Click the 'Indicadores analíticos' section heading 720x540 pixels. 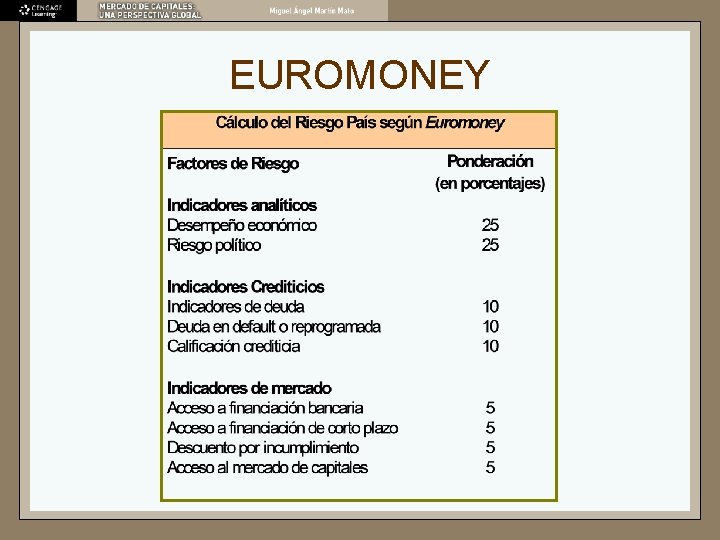(242, 205)
